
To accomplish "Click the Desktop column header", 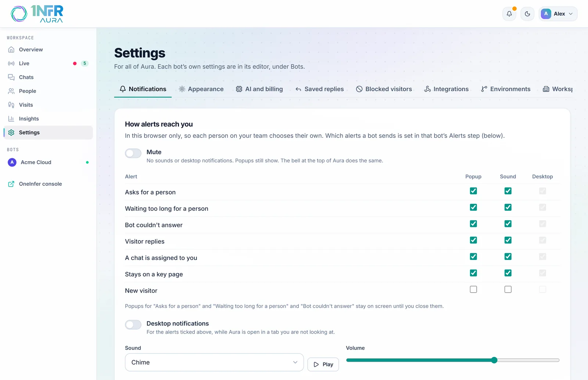I will coord(542,177).
